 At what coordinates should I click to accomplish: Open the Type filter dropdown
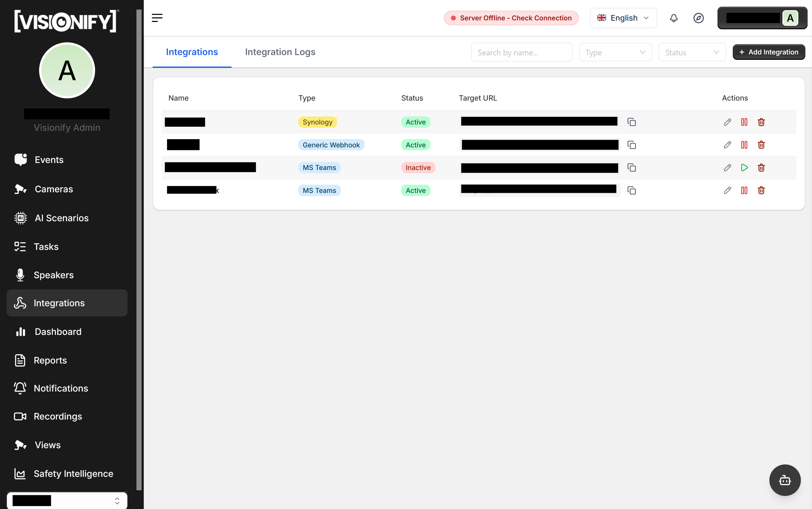click(x=615, y=52)
